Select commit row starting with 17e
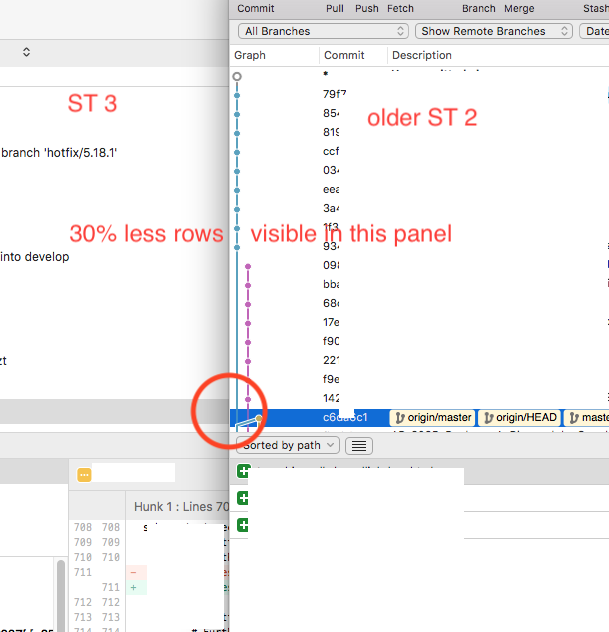The height and width of the screenshot is (632, 609). 419,322
